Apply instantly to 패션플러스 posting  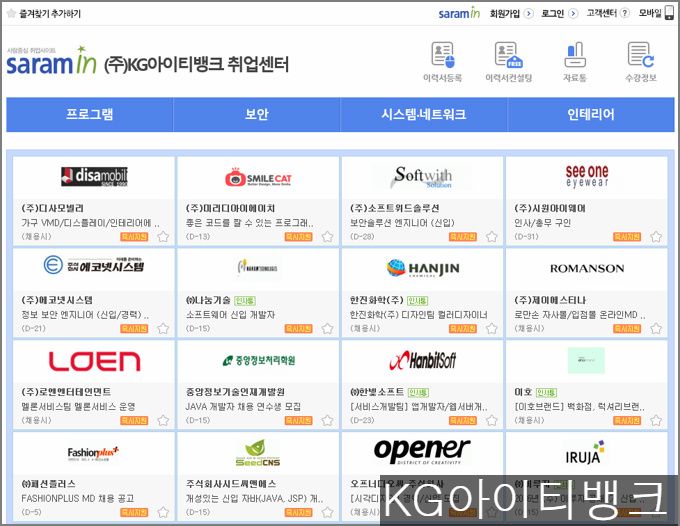tap(134, 513)
